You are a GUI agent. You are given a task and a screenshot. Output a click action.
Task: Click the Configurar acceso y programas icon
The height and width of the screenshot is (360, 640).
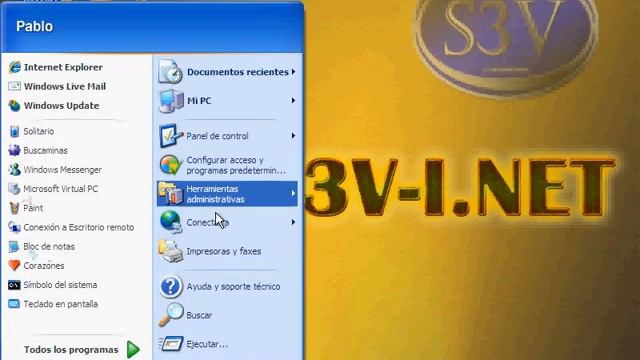click(171, 165)
